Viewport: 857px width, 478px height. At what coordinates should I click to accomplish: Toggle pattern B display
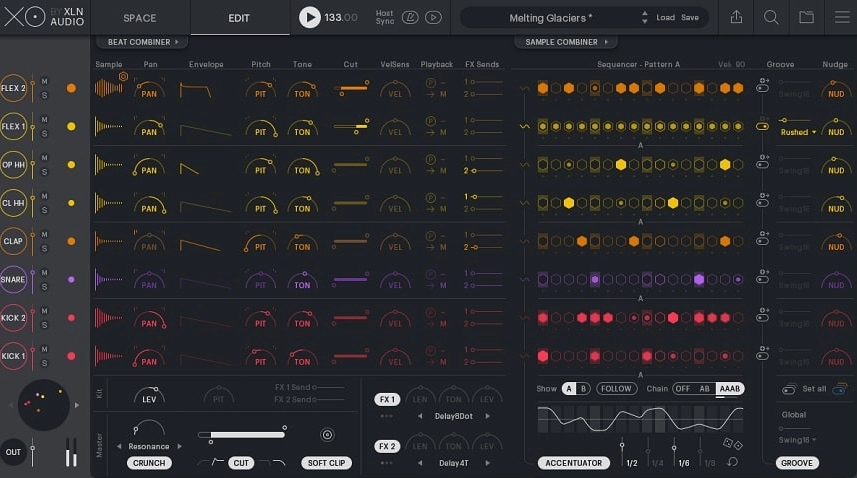(583, 389)
